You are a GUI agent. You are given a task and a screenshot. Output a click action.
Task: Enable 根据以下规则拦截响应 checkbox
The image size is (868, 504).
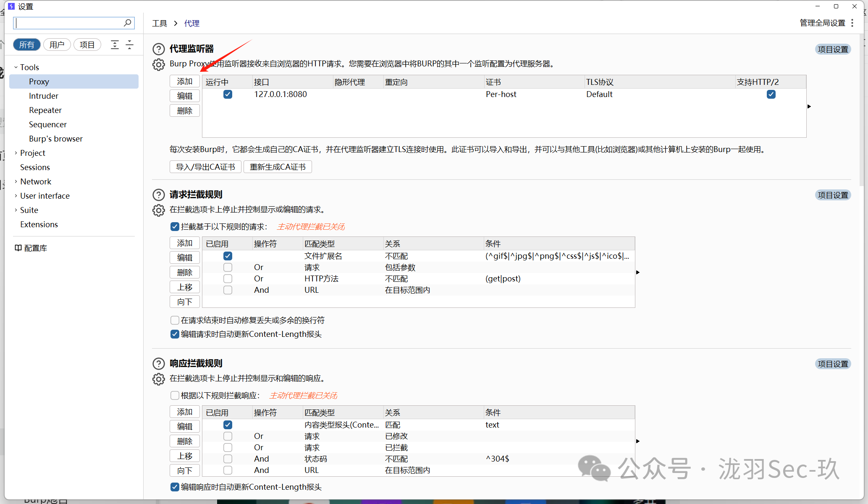[x=175, y=395]
